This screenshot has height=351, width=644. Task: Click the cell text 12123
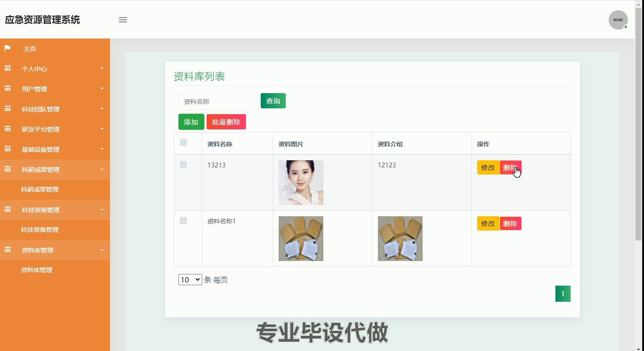tap(387, 165)
